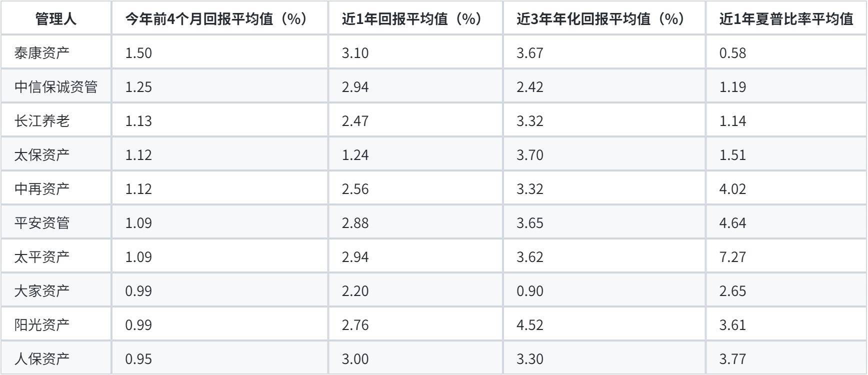Image resolution: width=868 pixels, height=375 pixels.
Task: Click the 中信保诚资管 row name
Action: click(56, 86)
